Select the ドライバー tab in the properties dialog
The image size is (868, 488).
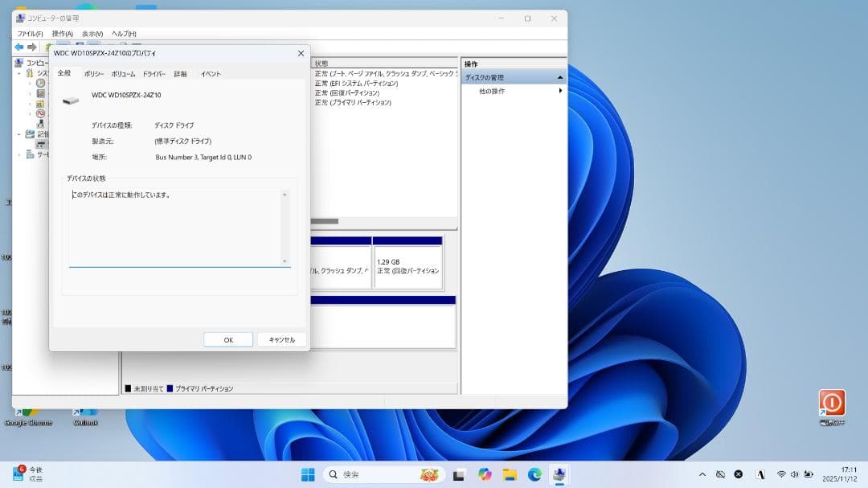[x=152, y=73]
